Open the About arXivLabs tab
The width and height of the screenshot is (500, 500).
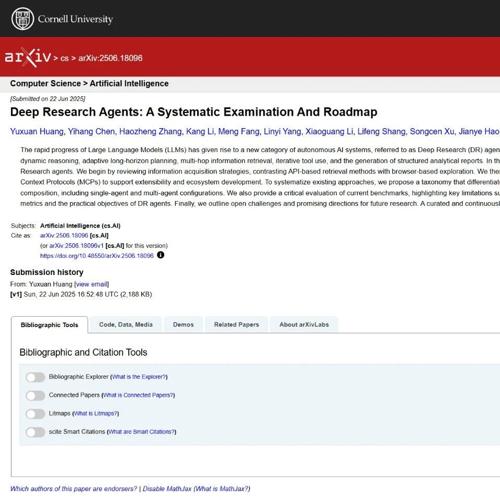pyautogui.click(x=304, y=324)
